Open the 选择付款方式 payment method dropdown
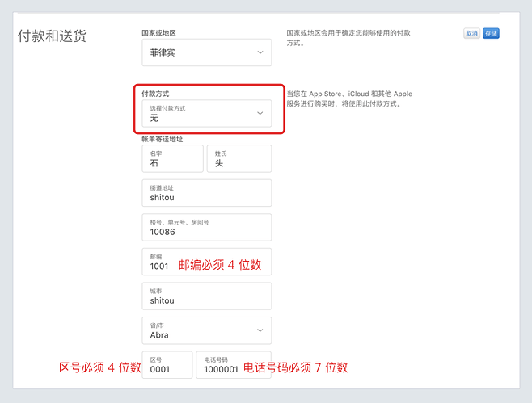 coord(207,113)
